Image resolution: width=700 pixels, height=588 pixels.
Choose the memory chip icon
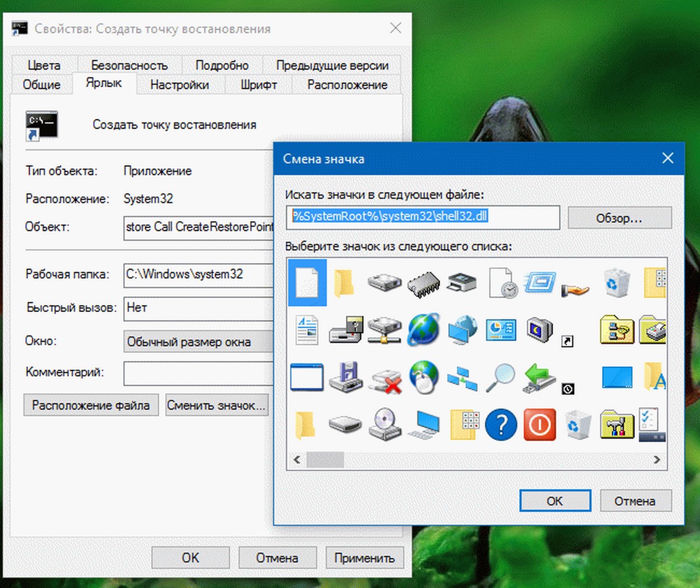[423, 283]
